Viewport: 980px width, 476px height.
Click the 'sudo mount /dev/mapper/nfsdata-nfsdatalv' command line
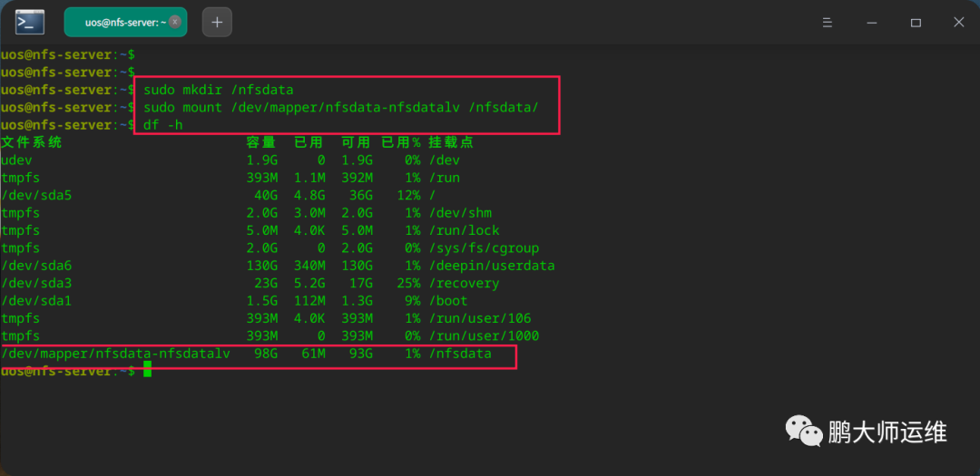tap(340, 108)
